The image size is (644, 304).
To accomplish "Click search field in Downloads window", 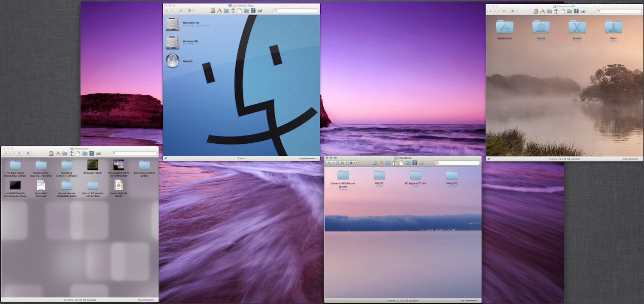I will [134, 154].
